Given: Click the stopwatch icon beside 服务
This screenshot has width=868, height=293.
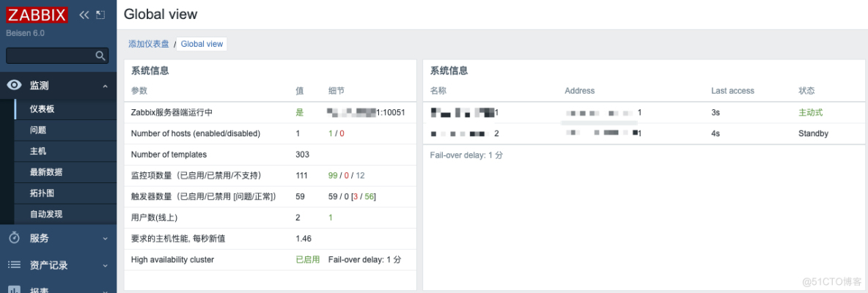Looking at the screenshot, I should click(x=15, y=238).
